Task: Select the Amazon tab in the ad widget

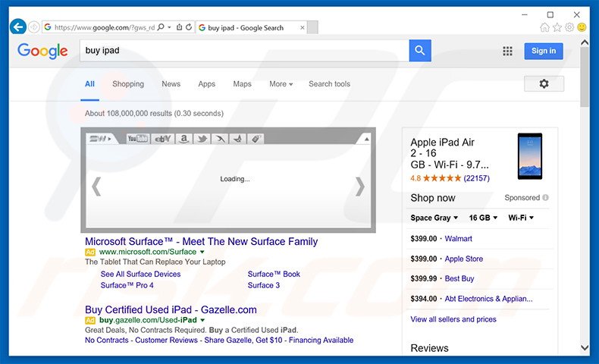Action: tap(183, 139)
